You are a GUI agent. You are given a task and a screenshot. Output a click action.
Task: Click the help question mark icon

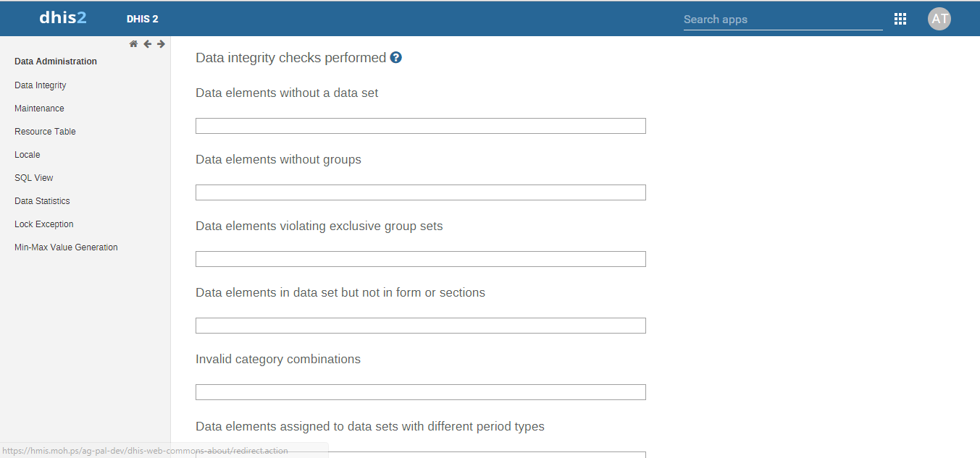[x=395, y=58]
